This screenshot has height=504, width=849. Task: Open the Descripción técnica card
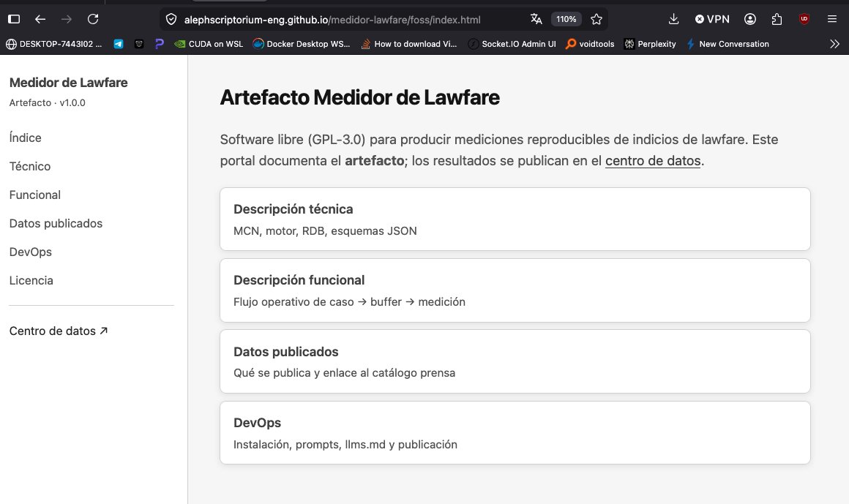[515, 219]
